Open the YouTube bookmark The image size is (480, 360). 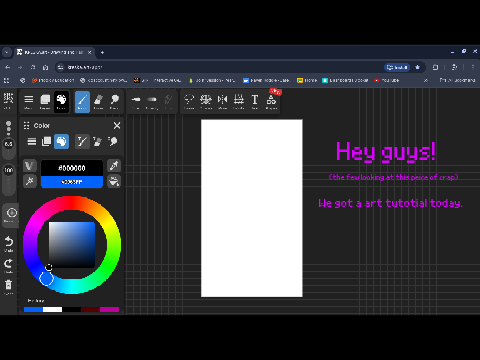pos(387,80)
